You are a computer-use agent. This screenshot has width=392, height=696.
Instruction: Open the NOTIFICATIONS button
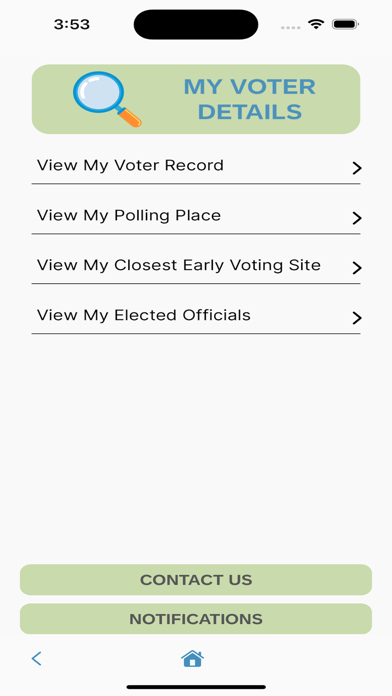point(196,619)
